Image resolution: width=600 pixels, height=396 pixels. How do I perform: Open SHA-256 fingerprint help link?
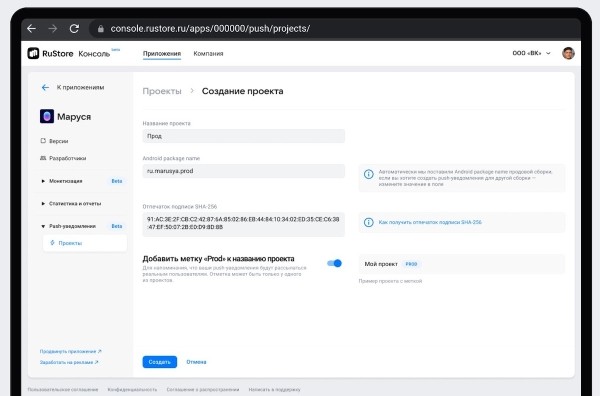[x=430, y=222]
